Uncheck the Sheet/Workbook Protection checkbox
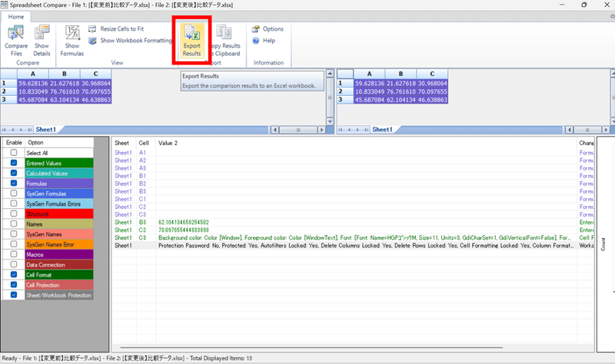Viewport: 615px width, 364px height. click(14, 295)
